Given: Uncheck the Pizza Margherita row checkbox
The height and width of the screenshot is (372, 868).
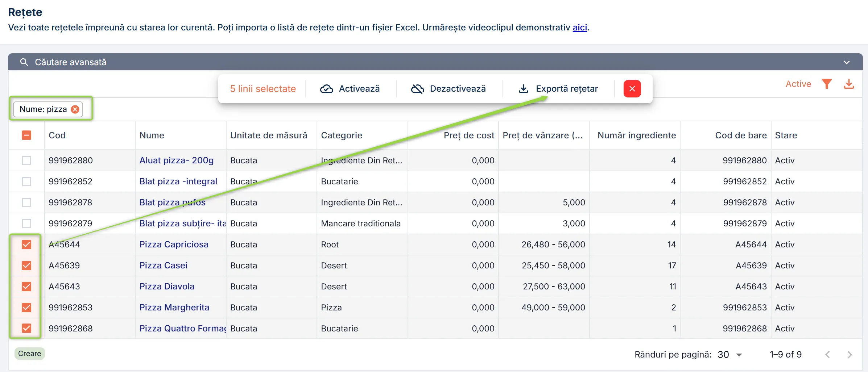Looking at the screenshot, I should [x=26, y=308].
